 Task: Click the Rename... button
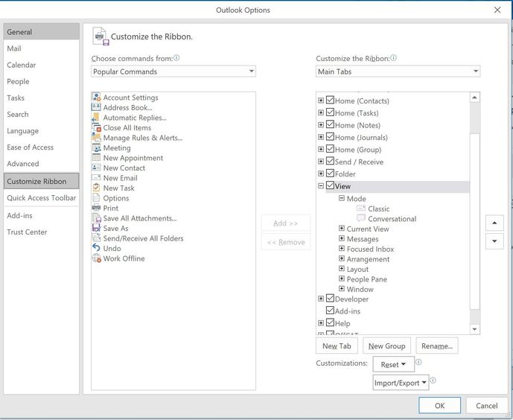point(437,346)
